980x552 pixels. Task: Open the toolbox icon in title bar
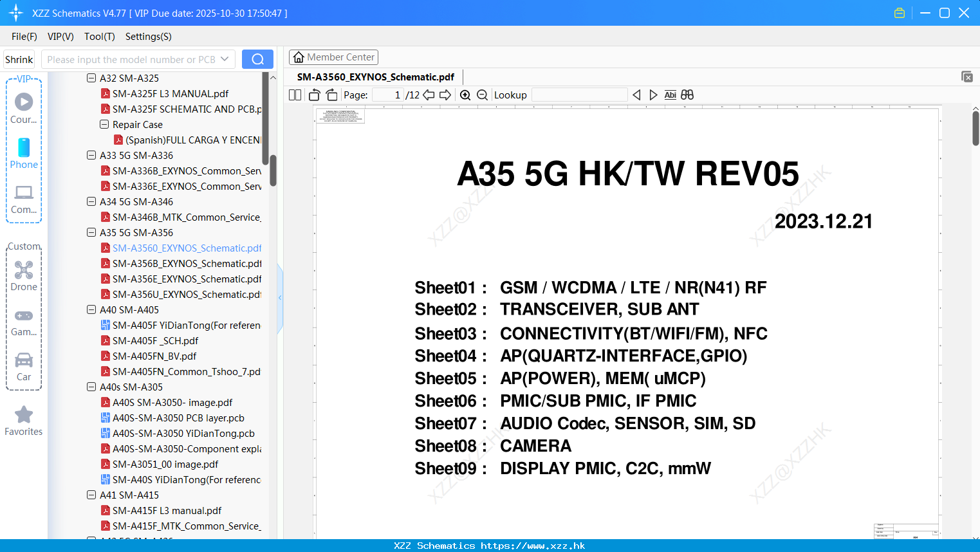click(x=900, y=13)
